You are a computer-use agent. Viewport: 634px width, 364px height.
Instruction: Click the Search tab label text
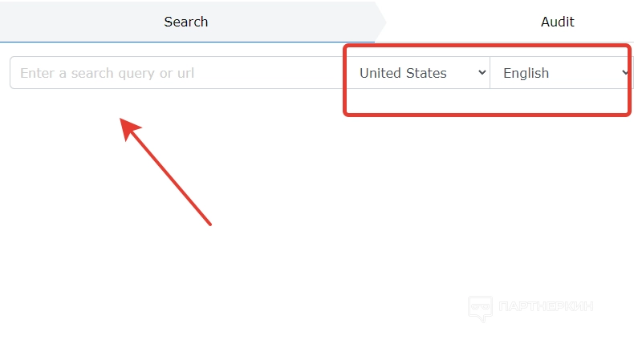[186, 22]
